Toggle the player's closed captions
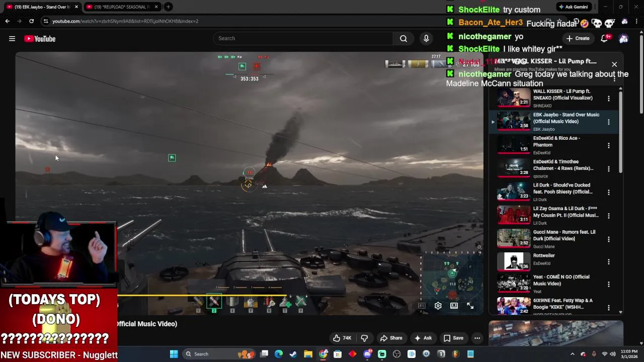 point(422,306)
